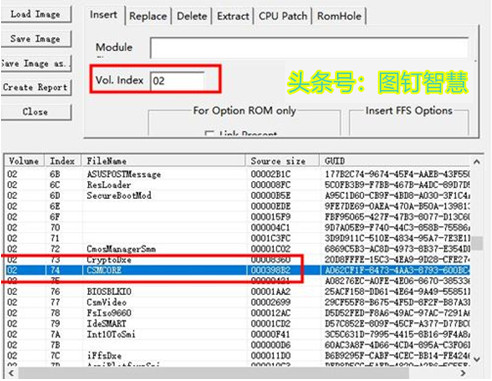Select the BIOSBLKIO file row

coord(238,292)
